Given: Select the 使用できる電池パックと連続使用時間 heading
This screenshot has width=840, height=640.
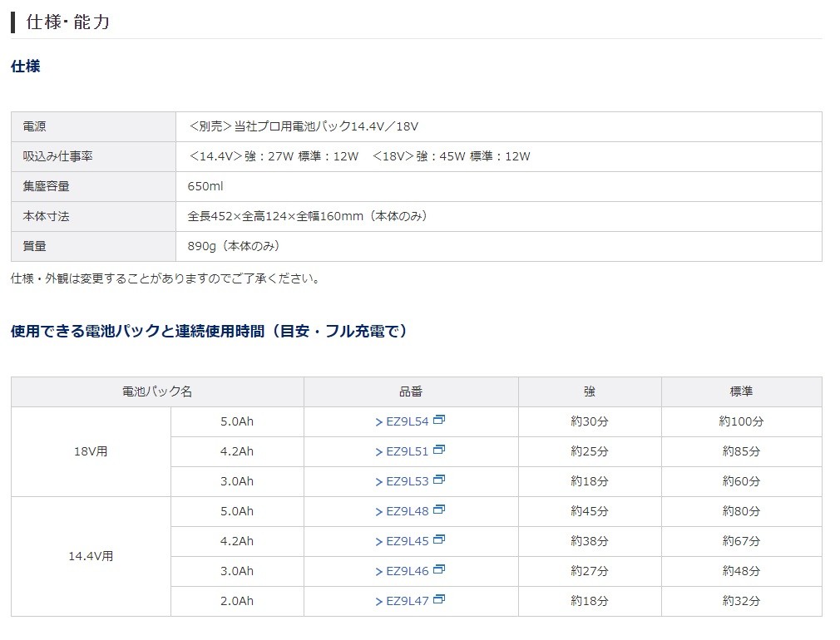Looking at the screenshot, I should (209, 331).
